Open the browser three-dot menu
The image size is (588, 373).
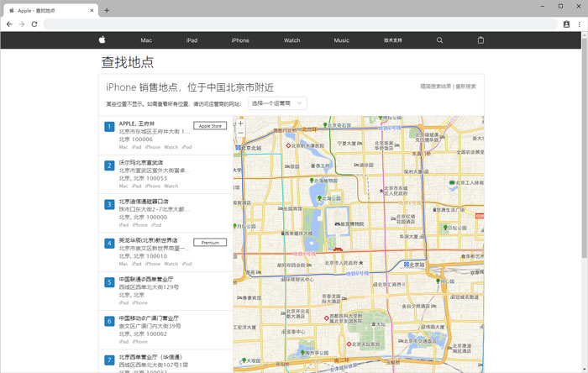pos(580,24)
